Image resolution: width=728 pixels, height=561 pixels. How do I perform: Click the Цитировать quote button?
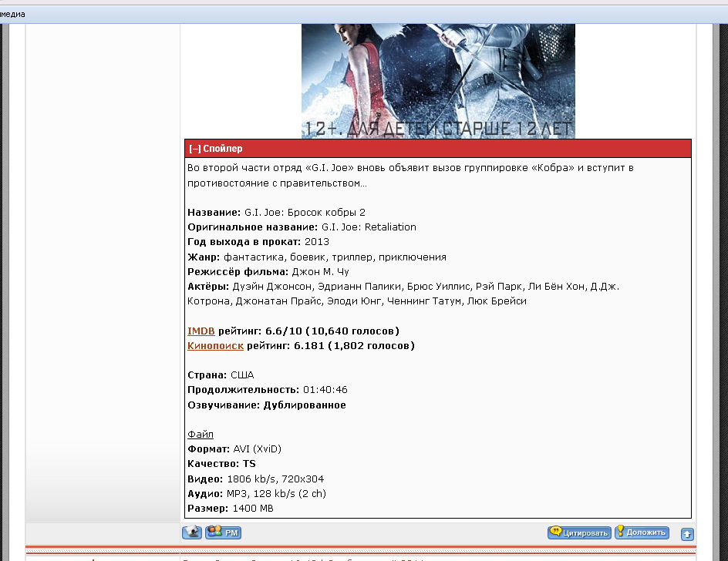(579, 532)
